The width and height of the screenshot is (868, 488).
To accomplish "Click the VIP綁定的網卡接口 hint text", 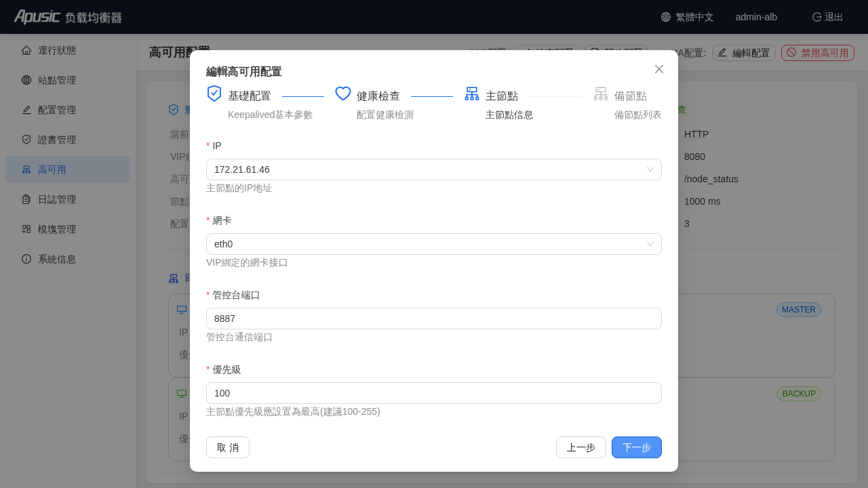I will coord(247,262).
